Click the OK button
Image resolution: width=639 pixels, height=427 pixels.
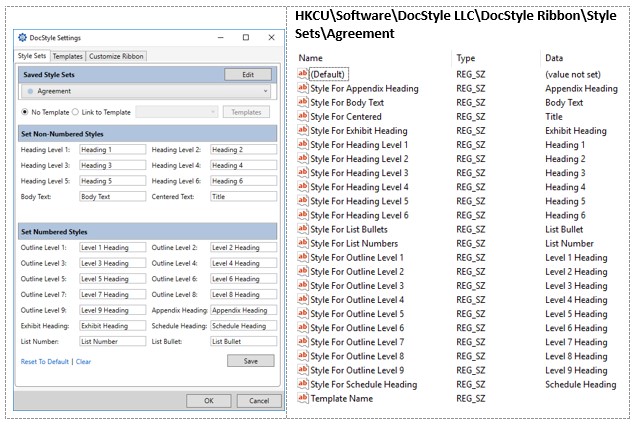209,401
